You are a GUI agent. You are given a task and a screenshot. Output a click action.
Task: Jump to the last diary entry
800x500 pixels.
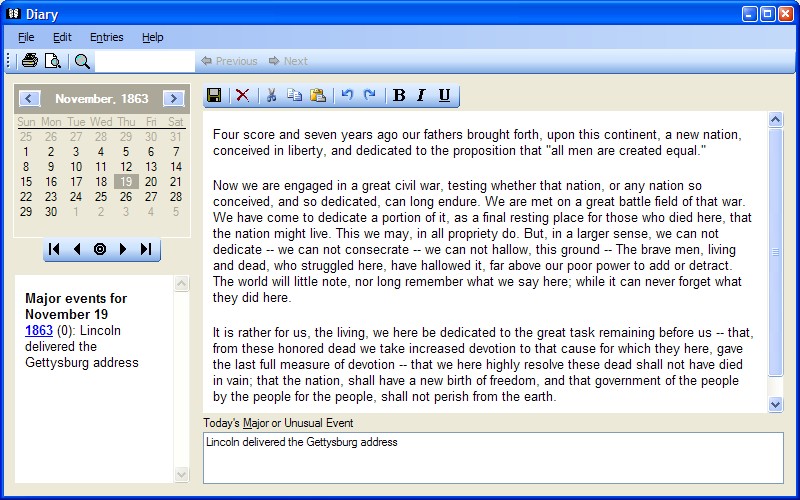146,249
